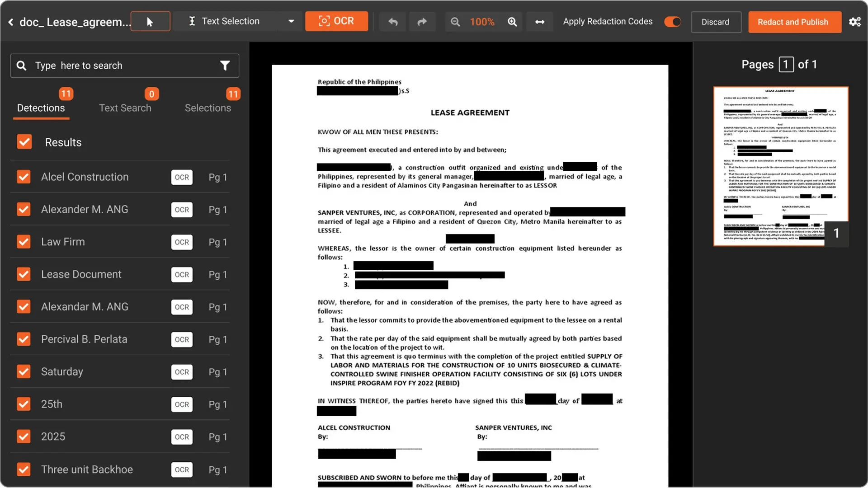
Task: Select the Alcel Construction result text
Action: [85, 177]
